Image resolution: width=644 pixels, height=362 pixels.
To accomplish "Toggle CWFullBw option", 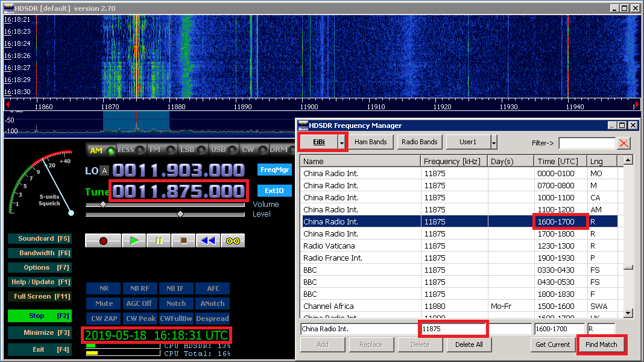I will click(x=176, y=319).
